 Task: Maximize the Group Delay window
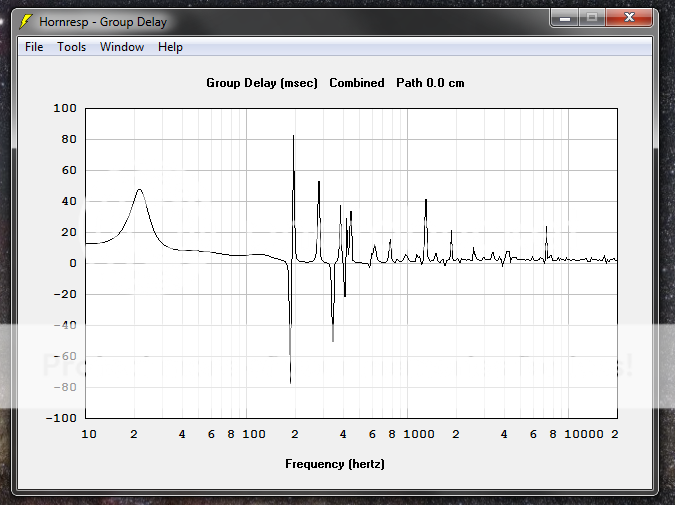click(x=592, y=18)
